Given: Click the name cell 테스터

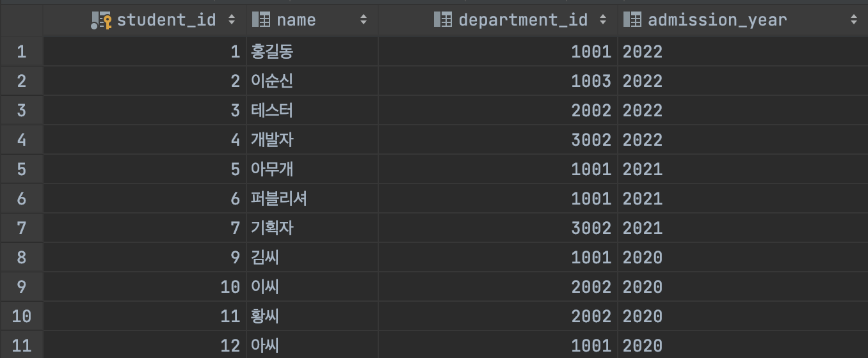Looking at the screenshot, I should point(312,111).
